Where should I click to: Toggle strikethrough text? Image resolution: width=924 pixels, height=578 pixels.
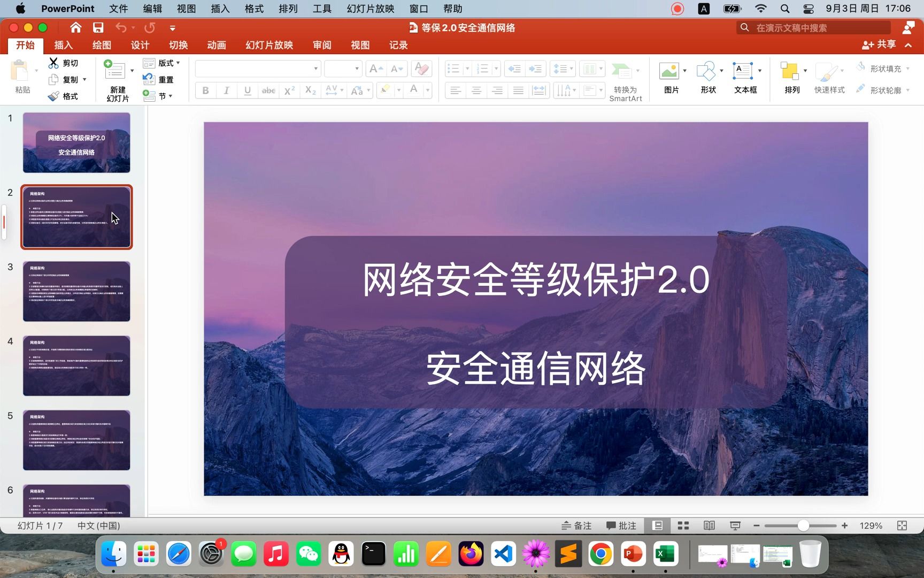(268, 90)
